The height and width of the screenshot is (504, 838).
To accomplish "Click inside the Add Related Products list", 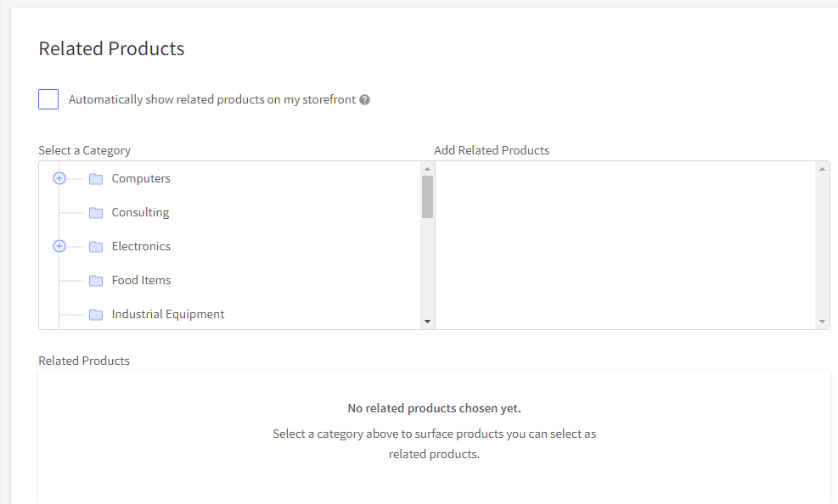I will 625,245.
